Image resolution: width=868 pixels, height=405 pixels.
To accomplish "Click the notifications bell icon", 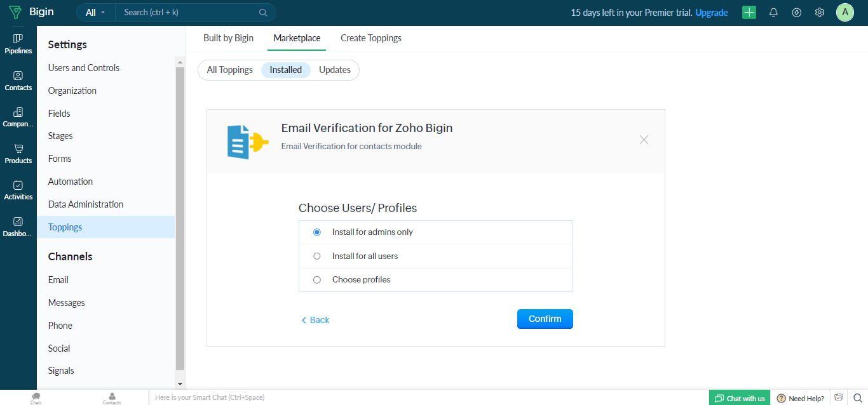I will point(773,13).
